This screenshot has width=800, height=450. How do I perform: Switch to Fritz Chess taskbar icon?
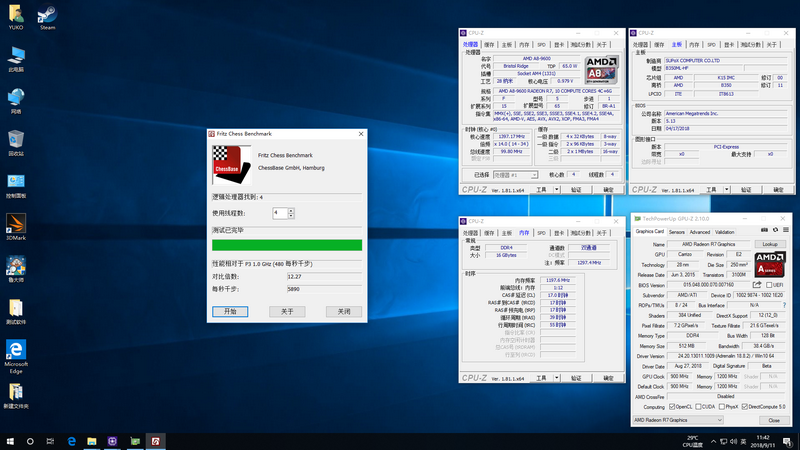point(156,441)
